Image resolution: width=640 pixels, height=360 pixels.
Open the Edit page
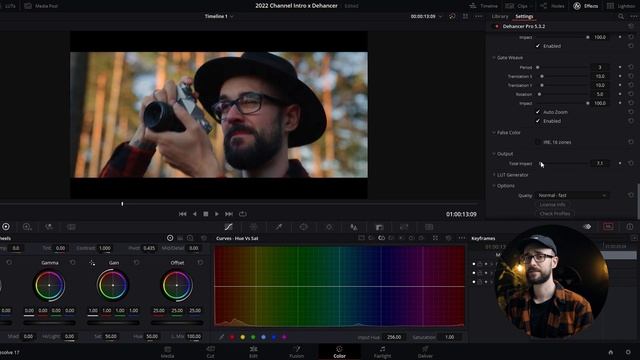pos(253,352)
